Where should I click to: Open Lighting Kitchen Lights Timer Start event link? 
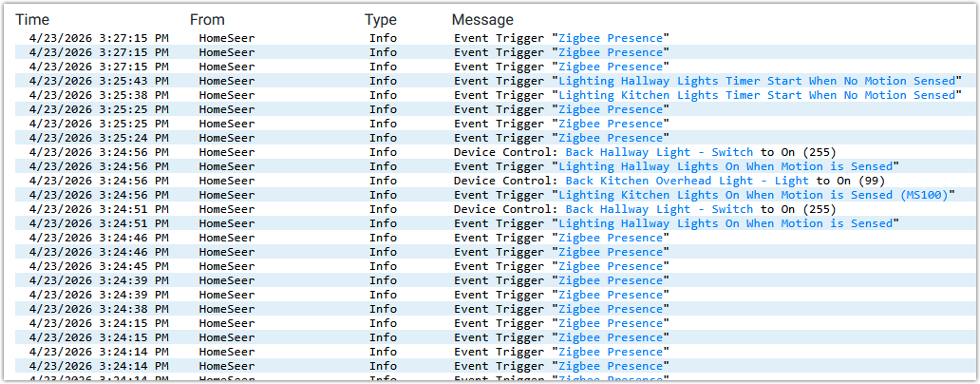(757, 95)
